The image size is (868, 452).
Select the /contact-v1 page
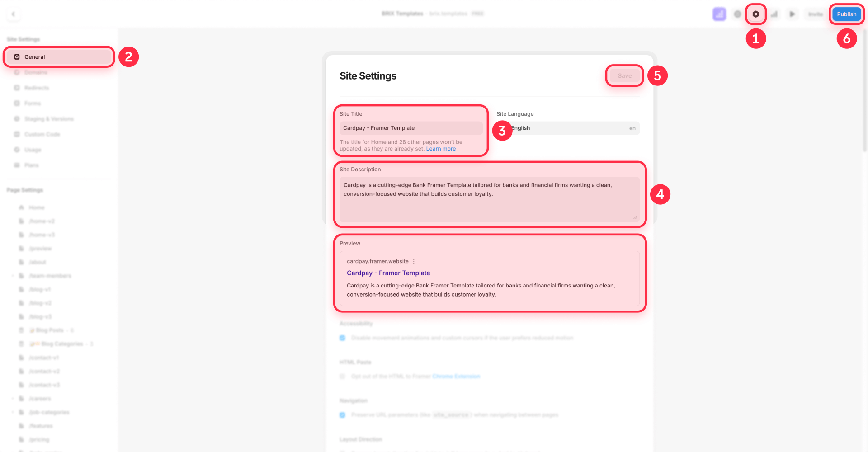click(x=43, y=358)
